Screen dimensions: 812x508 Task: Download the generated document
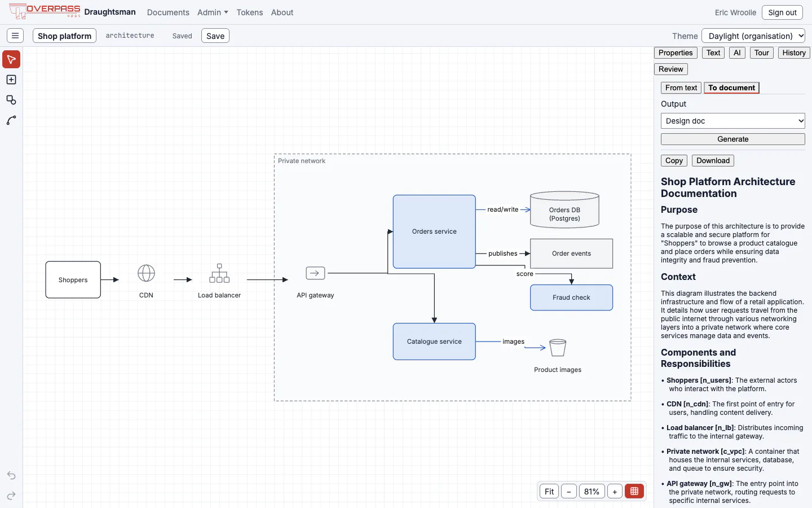coord(713,161)
